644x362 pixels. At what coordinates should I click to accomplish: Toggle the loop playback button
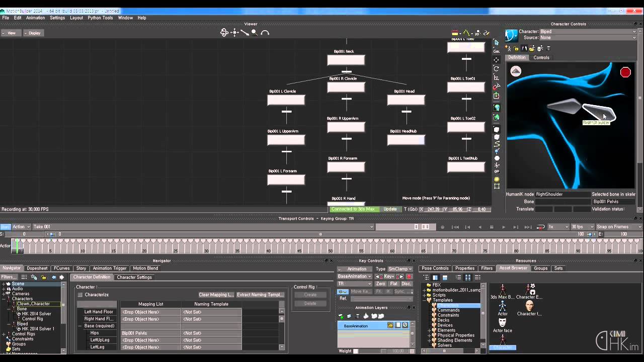click(x=541, y=227)
